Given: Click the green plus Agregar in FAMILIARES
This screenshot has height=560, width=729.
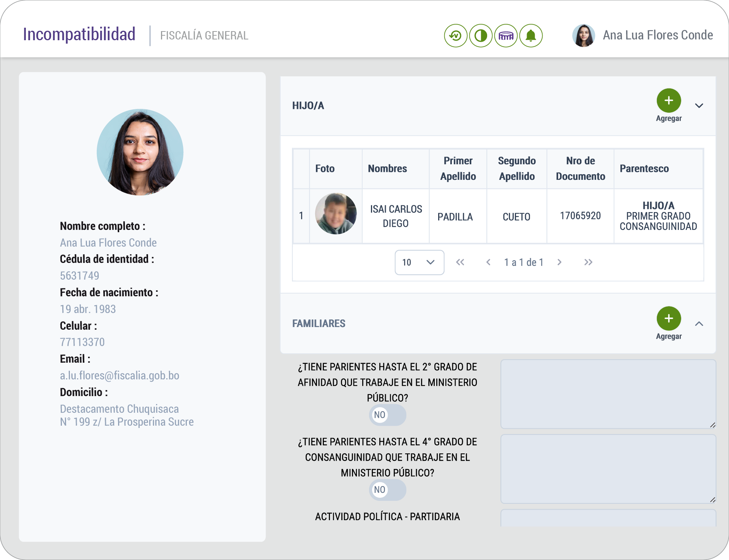Looking at the screenshot, I should [669, 319].
